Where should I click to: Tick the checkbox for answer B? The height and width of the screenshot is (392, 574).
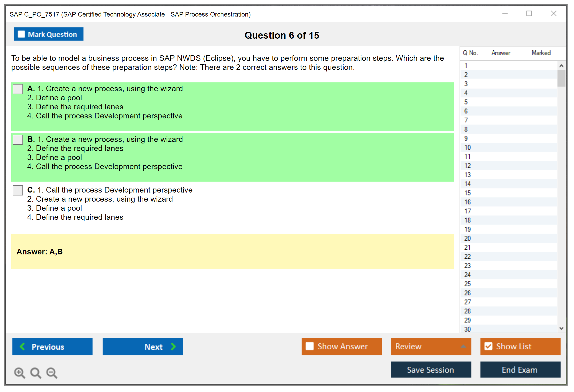[18, 140]
